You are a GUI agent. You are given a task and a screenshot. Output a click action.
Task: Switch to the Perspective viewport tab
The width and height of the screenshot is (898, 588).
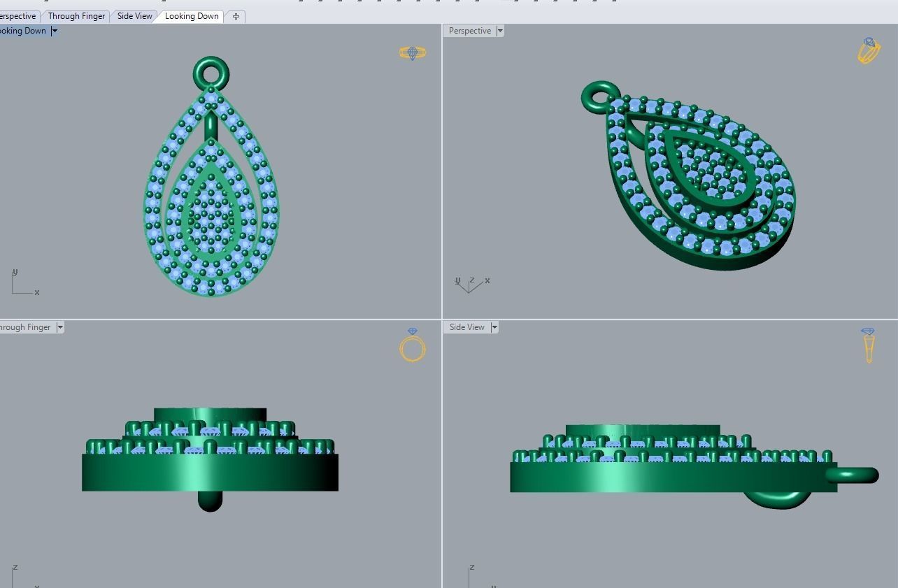(19, 16)
